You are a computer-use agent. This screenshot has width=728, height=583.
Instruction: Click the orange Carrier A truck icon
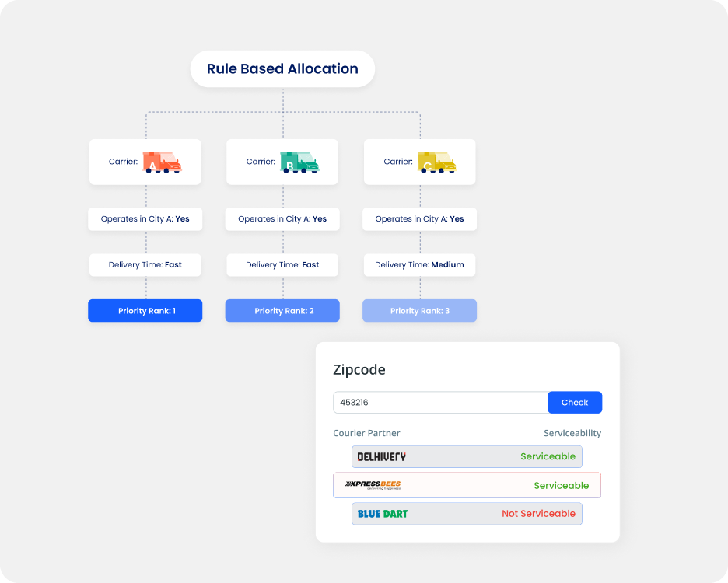click(162, 162)
